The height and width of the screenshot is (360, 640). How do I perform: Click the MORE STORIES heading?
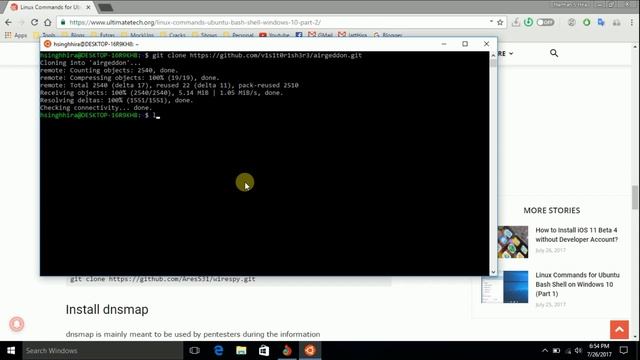(x=551, y=210)
